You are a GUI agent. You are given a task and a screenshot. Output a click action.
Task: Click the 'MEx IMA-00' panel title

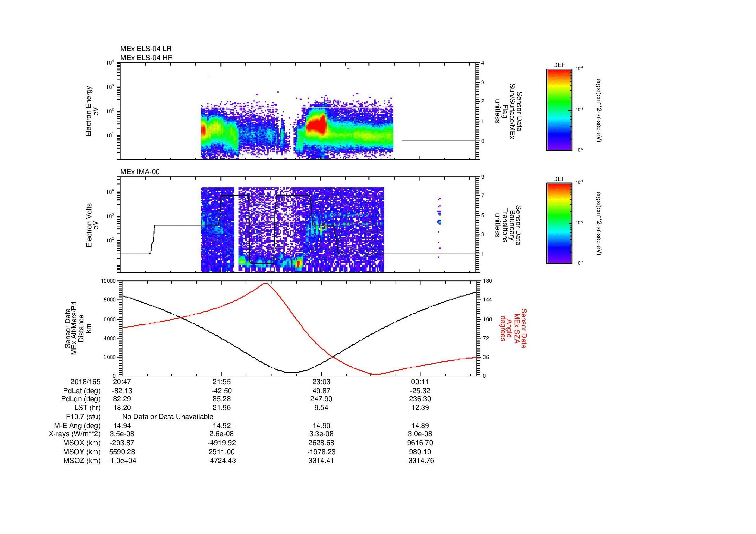pos(140,172)
